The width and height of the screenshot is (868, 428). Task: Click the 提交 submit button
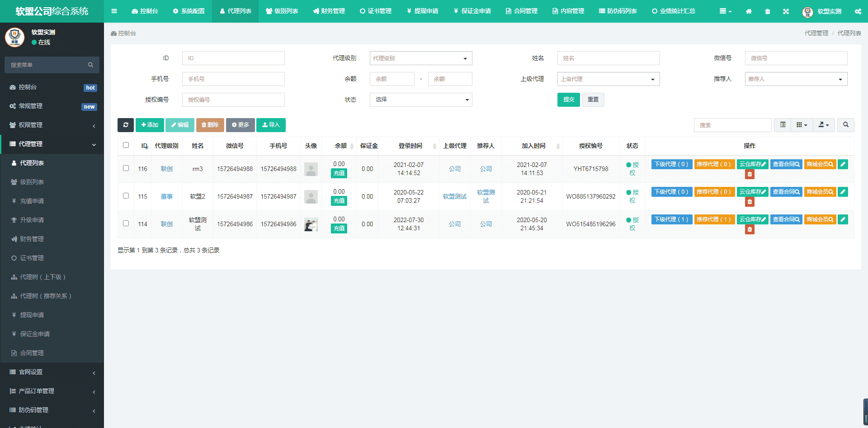[568, 100]
